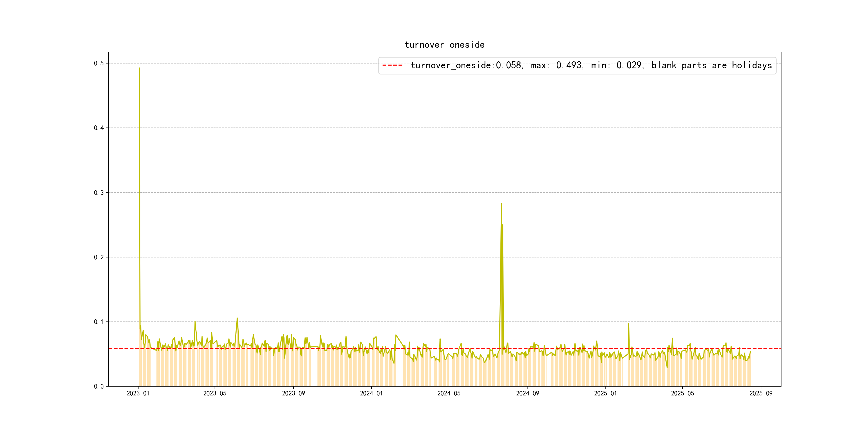
Task: Click the 2024-01 x-axis tick label
Action: pos(371,394)
